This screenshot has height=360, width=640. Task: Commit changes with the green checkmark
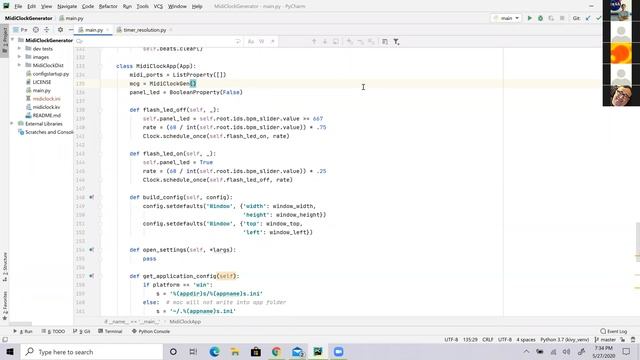tap(598, 18)
